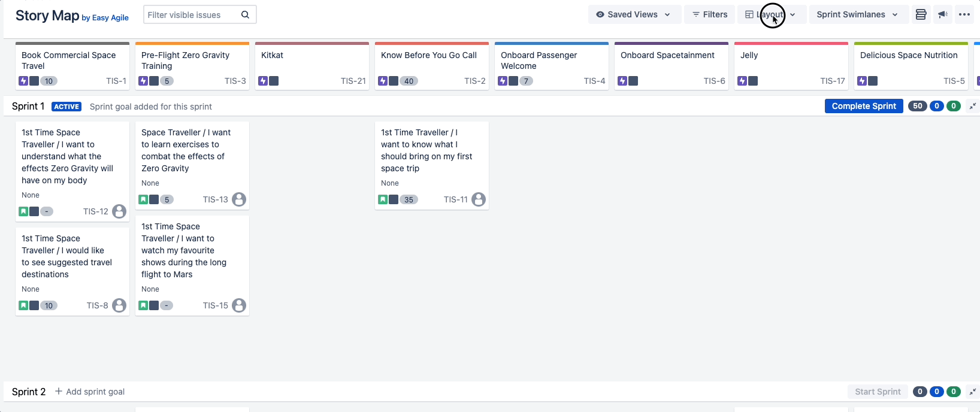Click the assignee avatar on TIS-8
980x412 pixels.
(119, 305)
